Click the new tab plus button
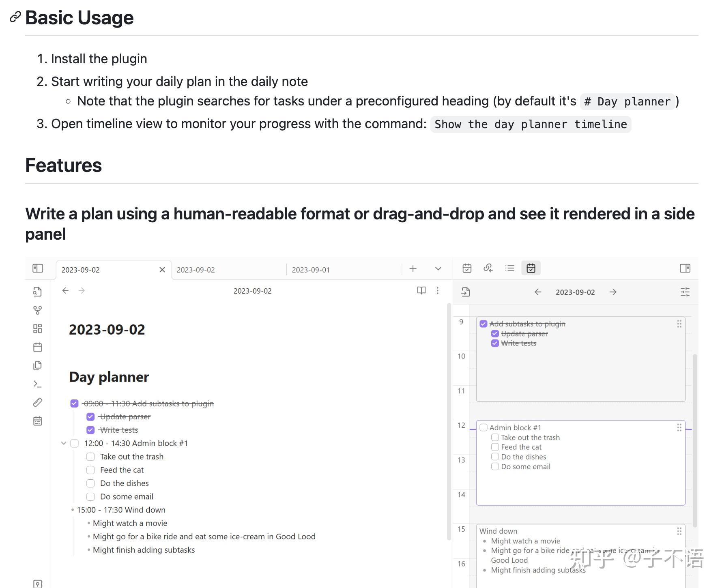The width and height of the screenshot is (722, 588). click(413, 269)
